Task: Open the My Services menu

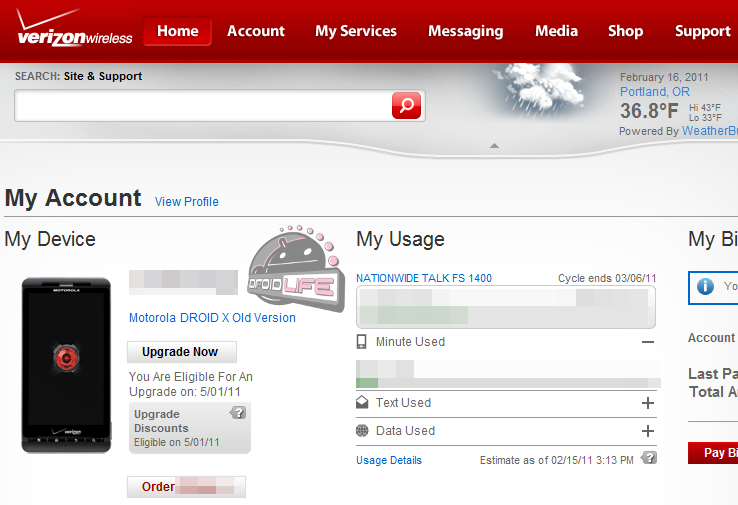Action: coord(356,31)
